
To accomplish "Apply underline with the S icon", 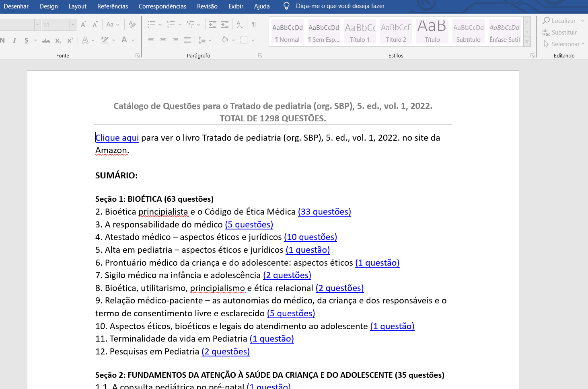I will [x=27, y=40].
